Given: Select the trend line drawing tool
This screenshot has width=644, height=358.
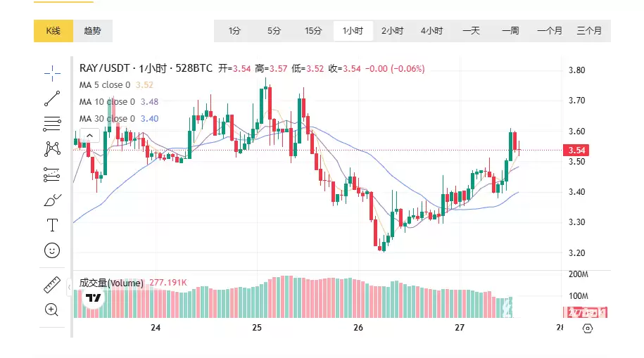Looking at the screenshot, I should pyautogui.click(x=52, y=98).
